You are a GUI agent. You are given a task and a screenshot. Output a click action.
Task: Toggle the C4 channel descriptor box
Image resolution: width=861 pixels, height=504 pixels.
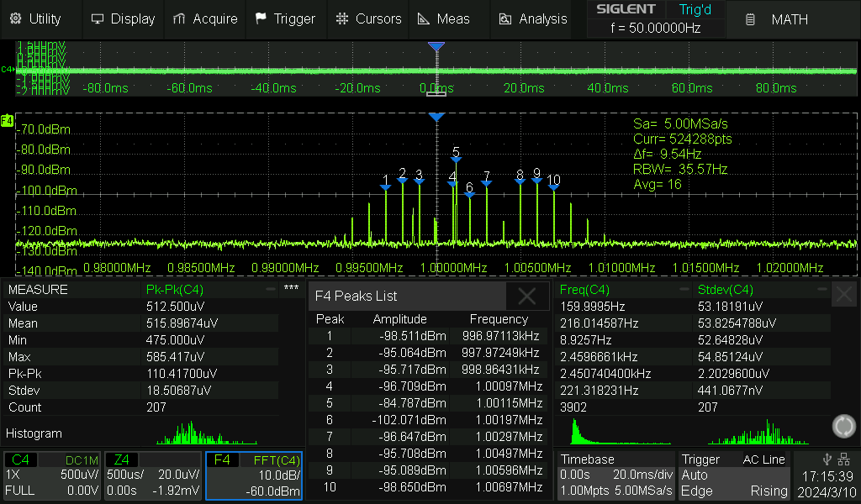(52, 475)
